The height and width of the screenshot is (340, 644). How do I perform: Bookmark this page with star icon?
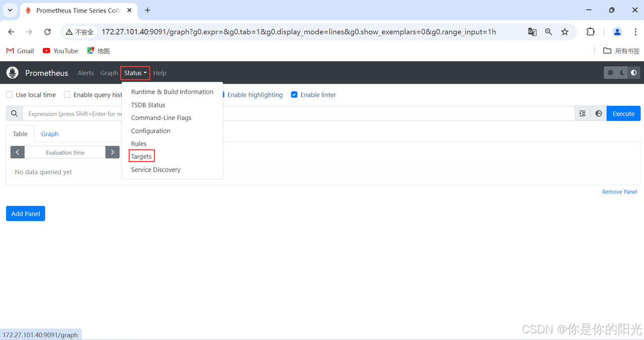pos(565,32)
